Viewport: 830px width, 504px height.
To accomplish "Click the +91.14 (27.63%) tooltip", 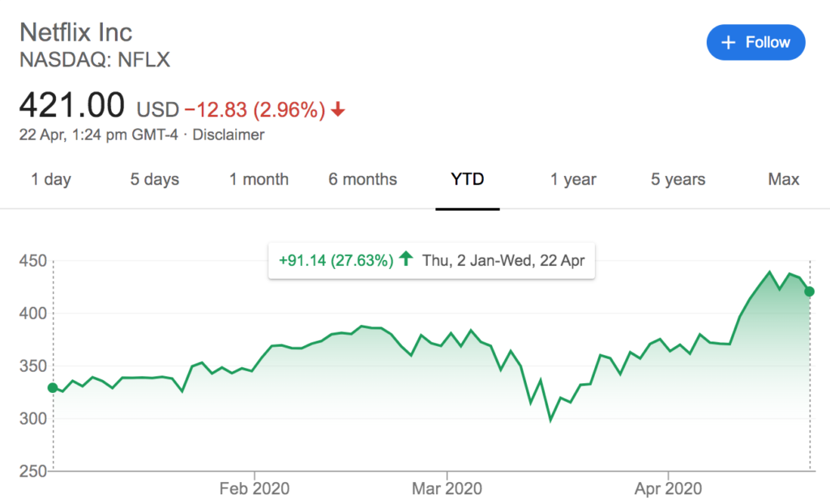I will (x=431, y=260).
